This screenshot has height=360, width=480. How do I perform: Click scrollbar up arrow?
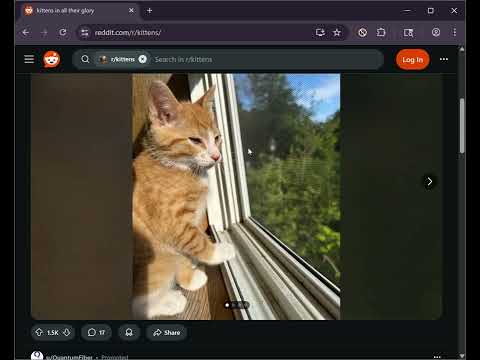tap(462, 49)
